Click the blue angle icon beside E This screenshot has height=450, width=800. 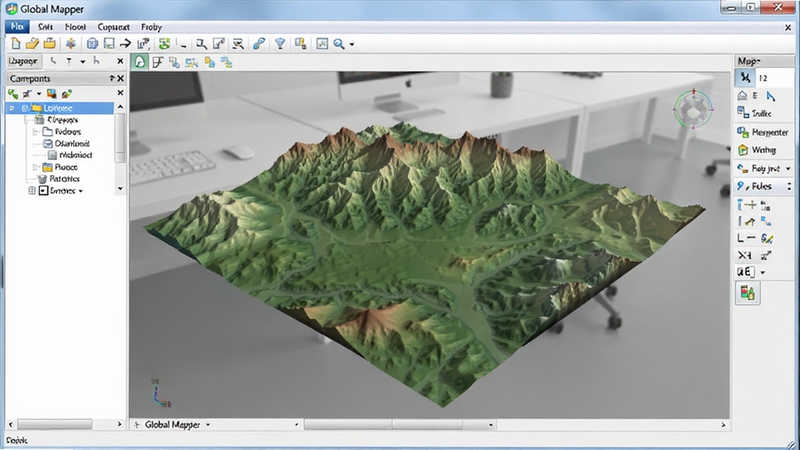(x=771, y=95)
